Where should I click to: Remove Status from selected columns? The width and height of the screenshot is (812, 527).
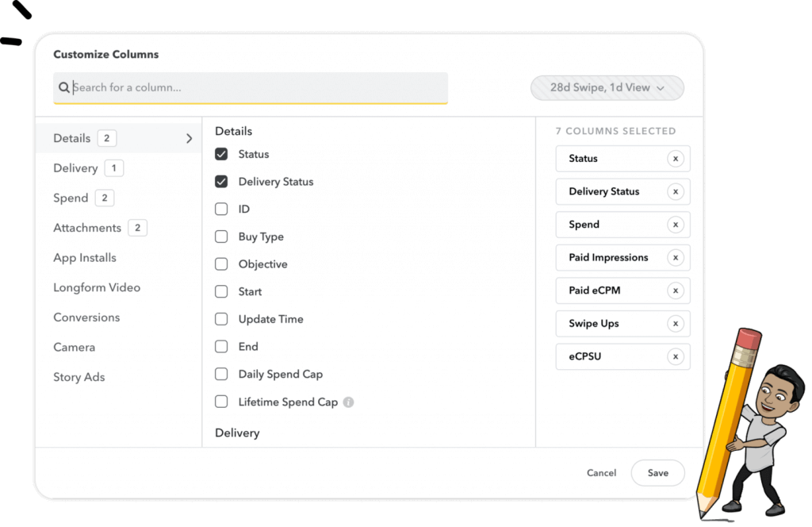click(676, 159)
